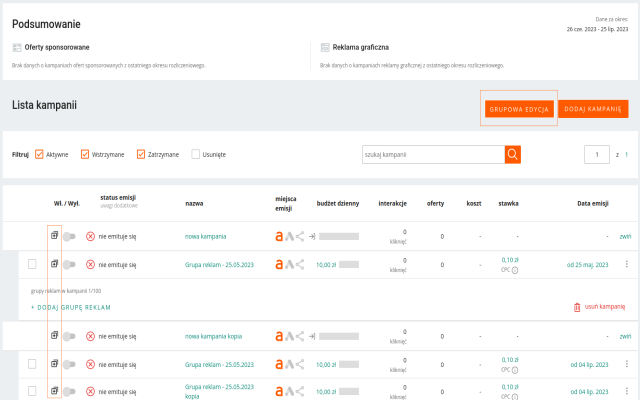
Task: Click the share icon in the 25 maj. 2023 ad group row
Action: pos(300,264)
